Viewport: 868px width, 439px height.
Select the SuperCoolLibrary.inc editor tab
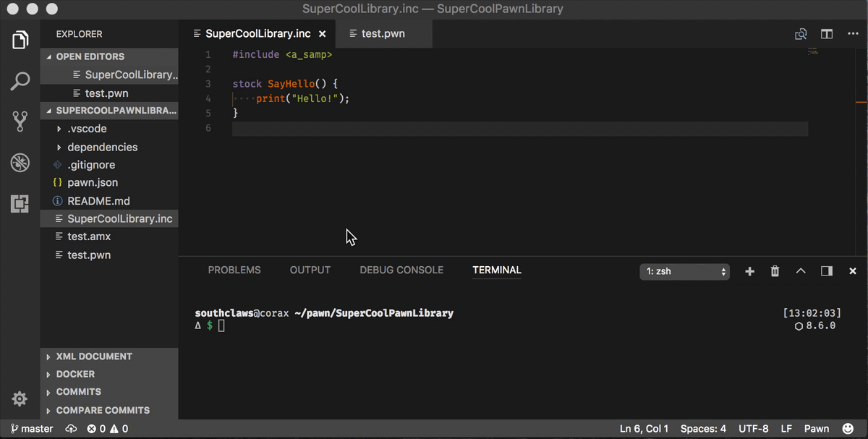[258, 34]
